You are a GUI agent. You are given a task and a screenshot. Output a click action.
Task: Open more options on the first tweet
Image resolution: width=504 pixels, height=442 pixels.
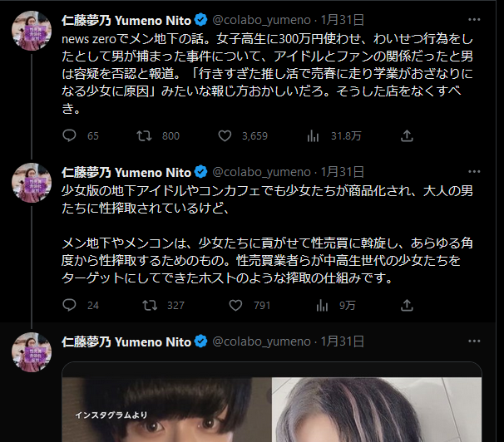tap(474, 20)
